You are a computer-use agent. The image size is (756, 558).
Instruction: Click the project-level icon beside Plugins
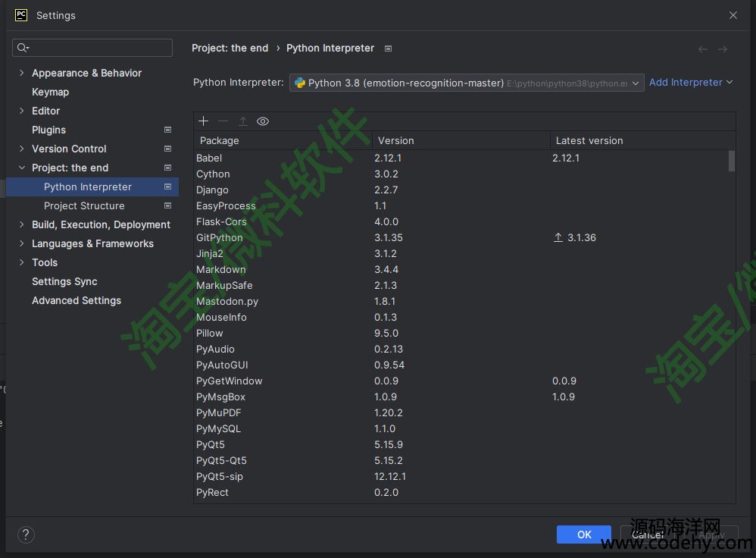[167, 130]
